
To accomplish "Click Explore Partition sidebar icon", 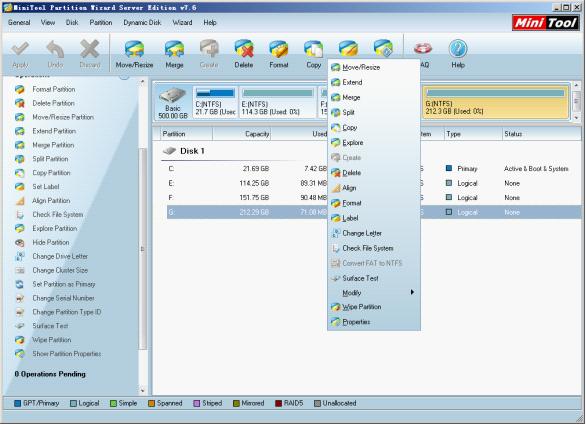I will coord(19,228).
